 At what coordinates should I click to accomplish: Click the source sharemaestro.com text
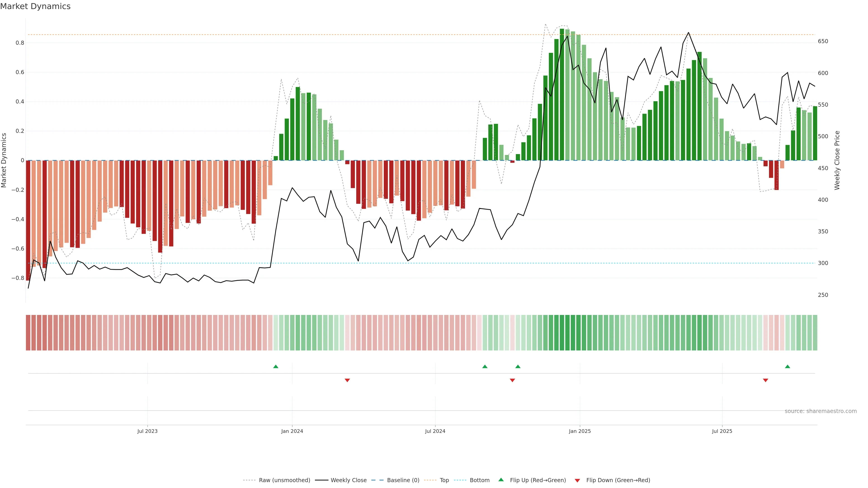click(x=821, y=411)
